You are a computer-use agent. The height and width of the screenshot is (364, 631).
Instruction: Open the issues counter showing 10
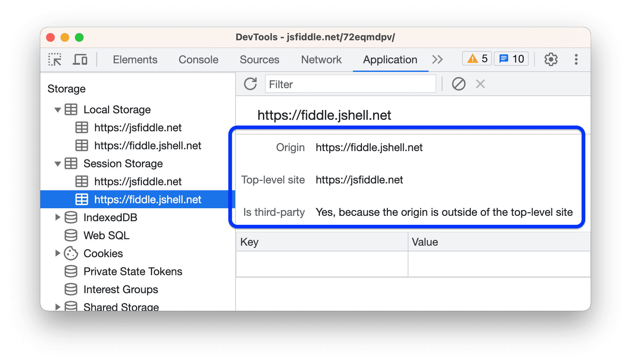tap(511, 58)
